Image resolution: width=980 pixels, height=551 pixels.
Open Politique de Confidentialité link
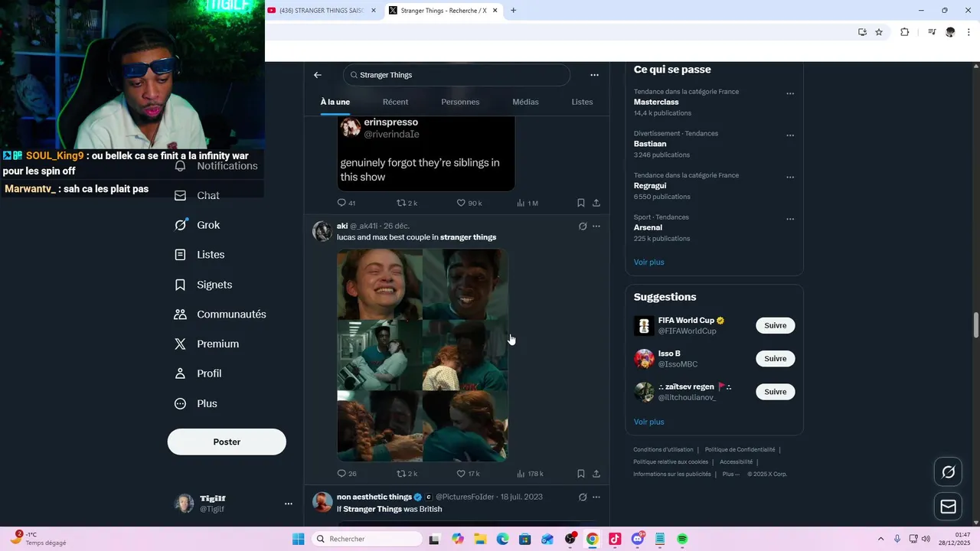coord(740,450)
